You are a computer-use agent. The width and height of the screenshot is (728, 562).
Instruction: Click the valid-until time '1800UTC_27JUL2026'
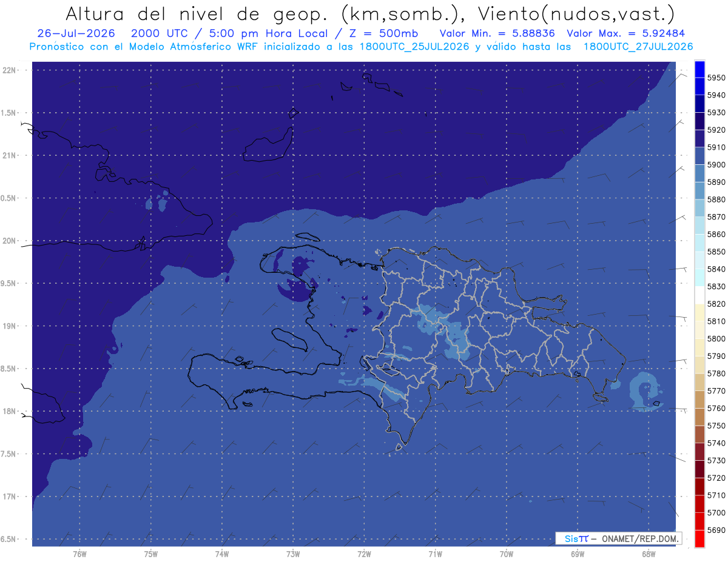[x=638, y=47]
